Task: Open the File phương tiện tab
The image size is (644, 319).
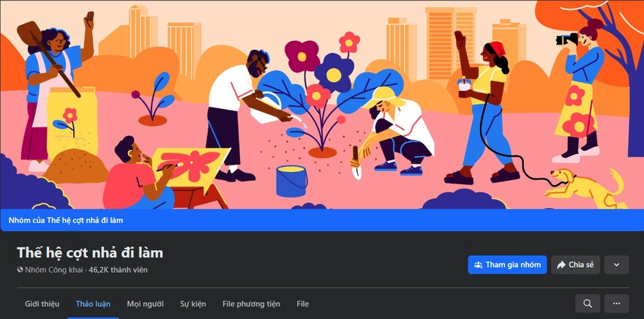Action: coord(251,304)
